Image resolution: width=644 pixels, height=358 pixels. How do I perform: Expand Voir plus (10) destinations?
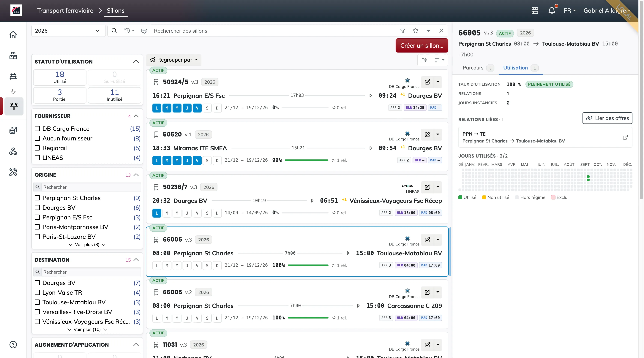click(x=87, y=329)
